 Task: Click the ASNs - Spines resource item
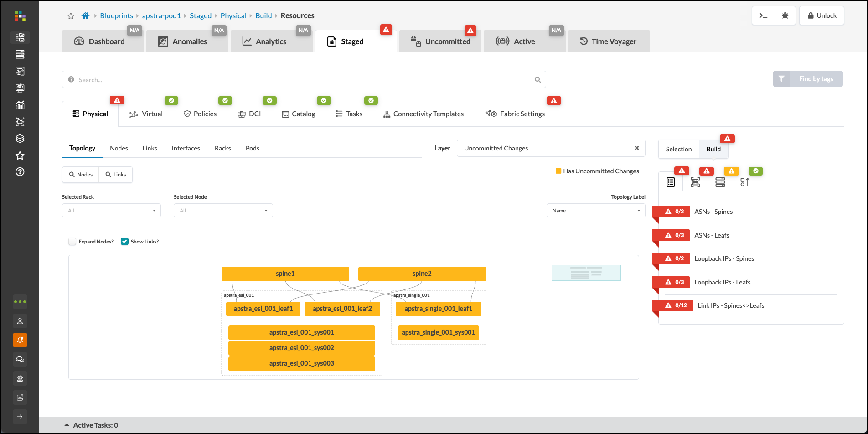(x=713, y=212)
